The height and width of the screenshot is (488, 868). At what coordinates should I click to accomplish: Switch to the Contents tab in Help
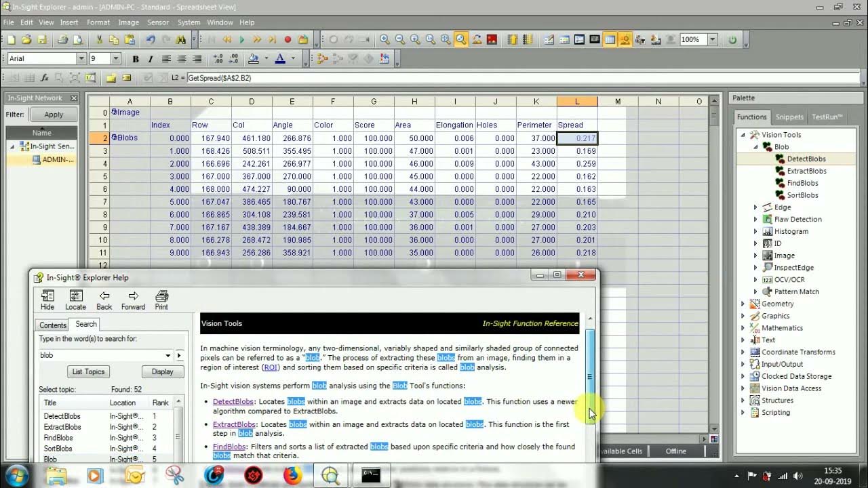(x=53, y=325)
